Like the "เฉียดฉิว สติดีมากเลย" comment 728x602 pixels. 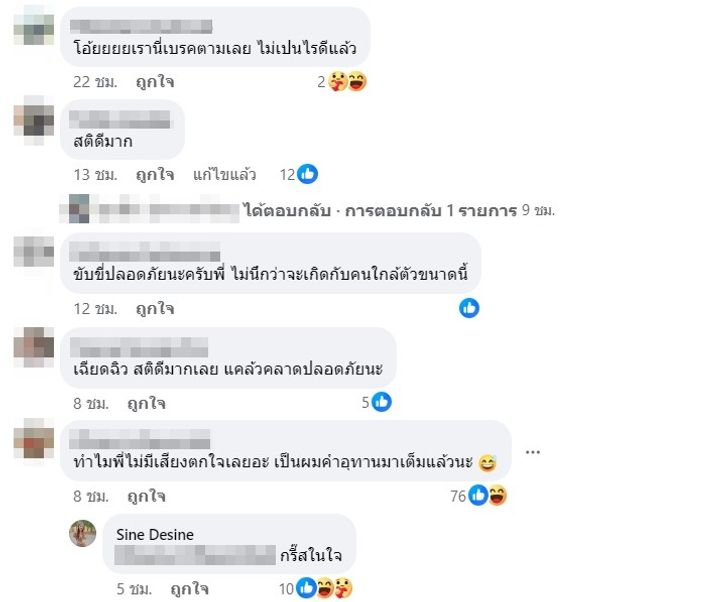pos(146,403)
